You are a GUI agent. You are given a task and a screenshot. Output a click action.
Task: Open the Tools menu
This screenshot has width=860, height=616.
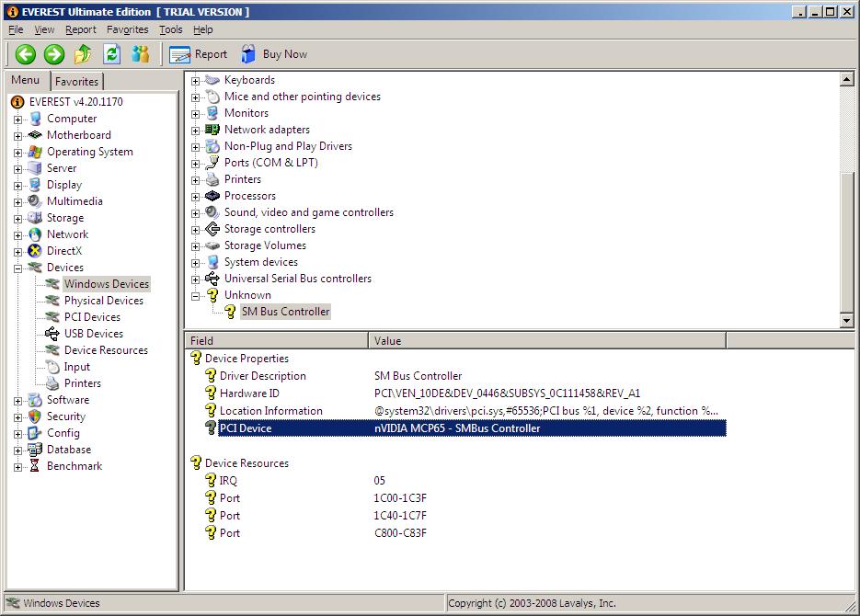pos(170,29)
